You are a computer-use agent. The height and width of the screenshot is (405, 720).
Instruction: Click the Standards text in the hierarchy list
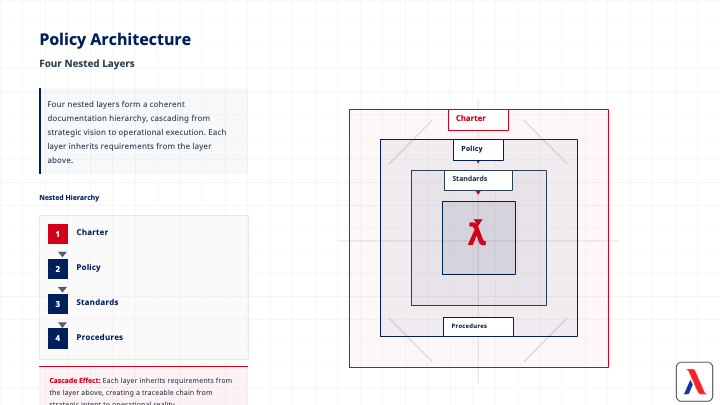[97, 302]
